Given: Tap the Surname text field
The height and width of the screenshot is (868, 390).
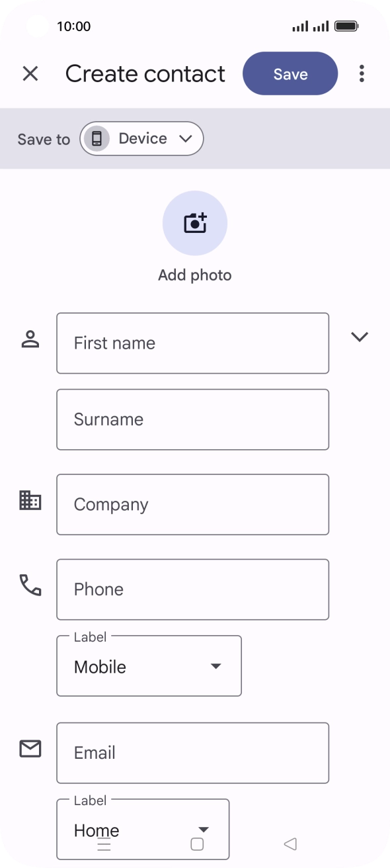Looking at the screenshot, I should (x=192, y=419).
